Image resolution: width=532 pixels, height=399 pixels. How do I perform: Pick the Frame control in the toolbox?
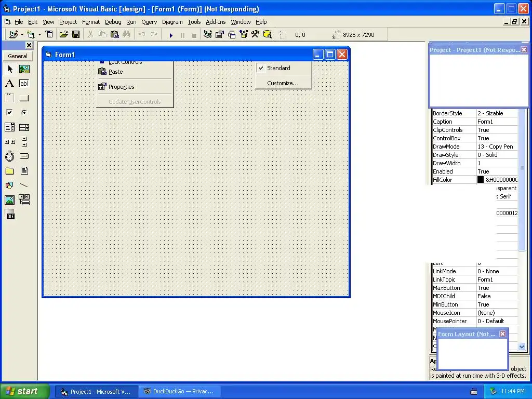point(10,98)
